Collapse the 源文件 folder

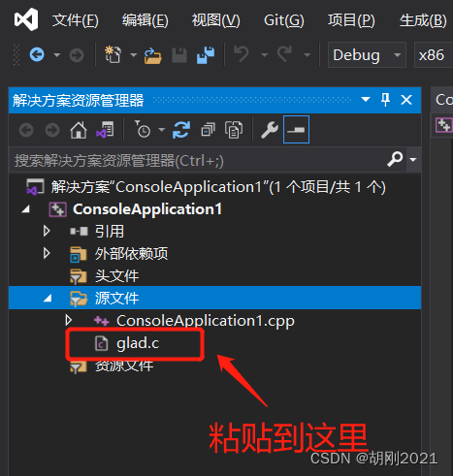coord(48,298)
